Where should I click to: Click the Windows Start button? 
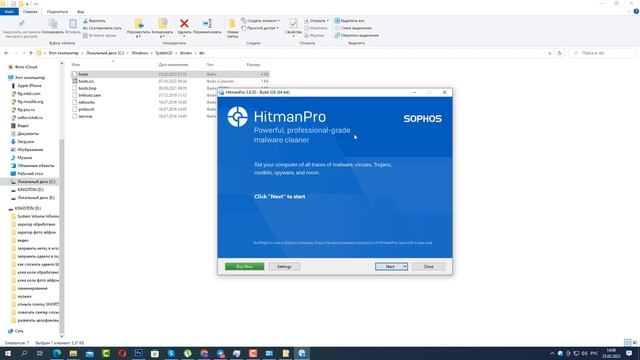click(7, 353)
